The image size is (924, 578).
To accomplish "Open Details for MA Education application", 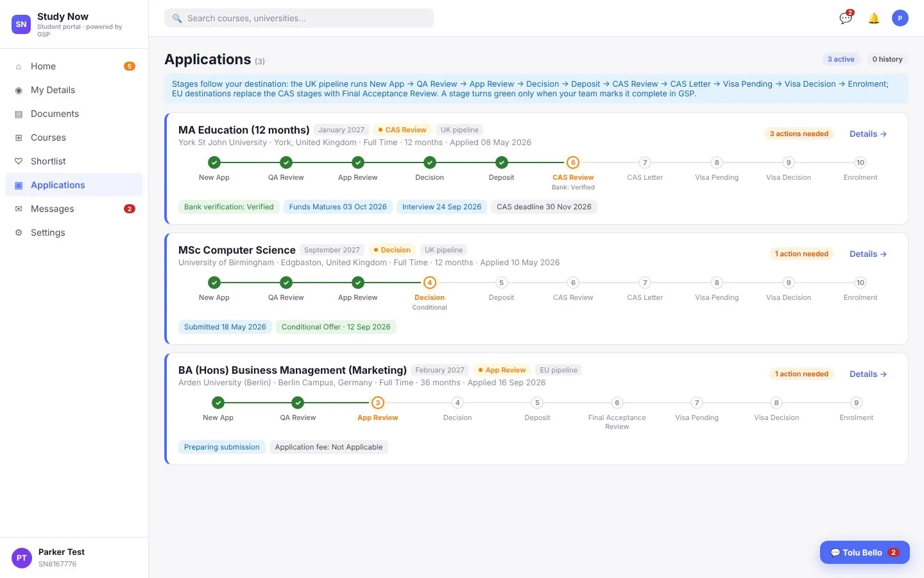I will pyautogui.click(x=868, y=134).
